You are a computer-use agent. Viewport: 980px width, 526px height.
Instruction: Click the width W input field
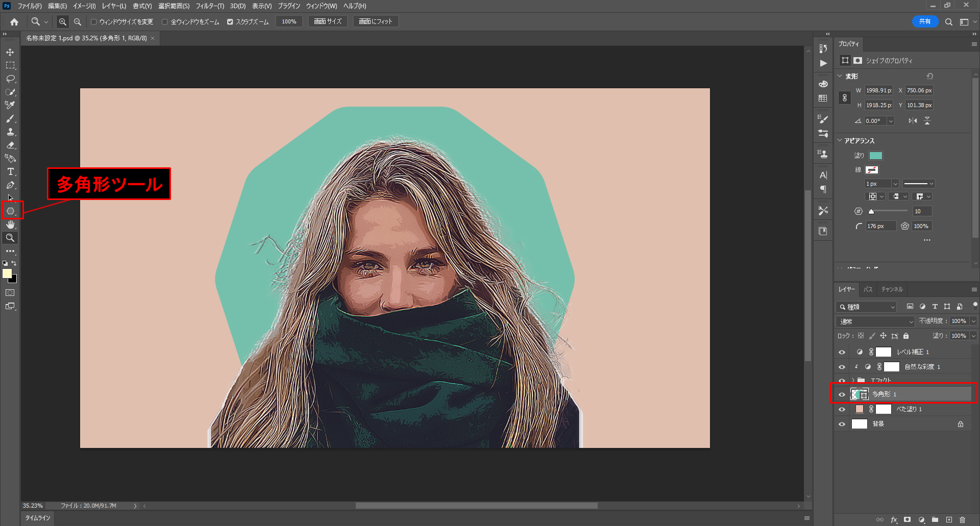(x=878, y=90)
